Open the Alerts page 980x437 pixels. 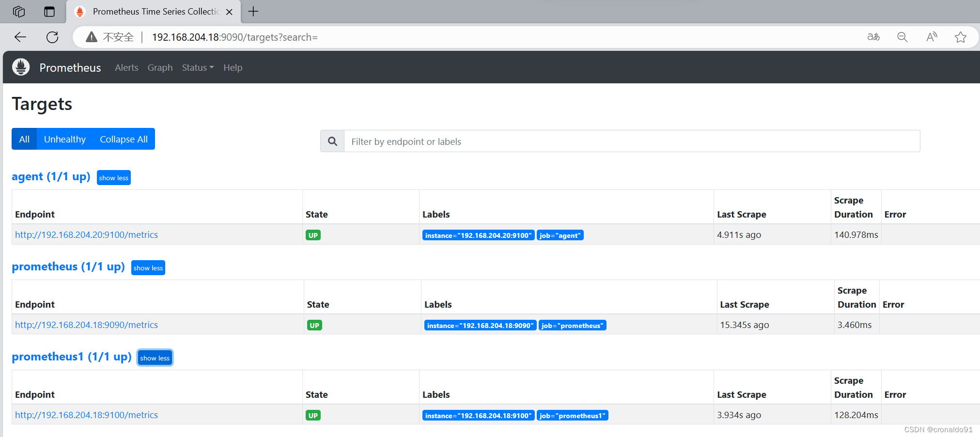pos(126,67)
